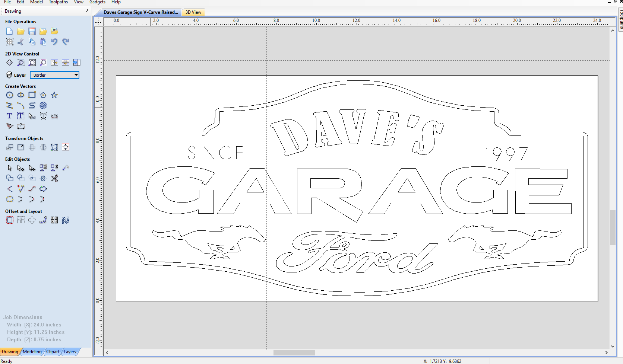Screen dimensions: 623x364
Task: Create a new file with the blank page icon
Action: (10, 31)
